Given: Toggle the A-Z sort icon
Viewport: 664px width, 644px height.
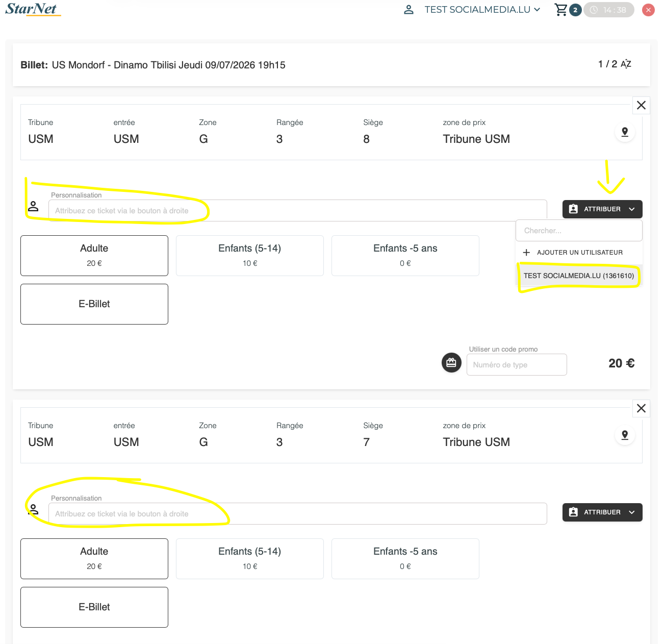Looking at the screenshot, I should point(626,64).
